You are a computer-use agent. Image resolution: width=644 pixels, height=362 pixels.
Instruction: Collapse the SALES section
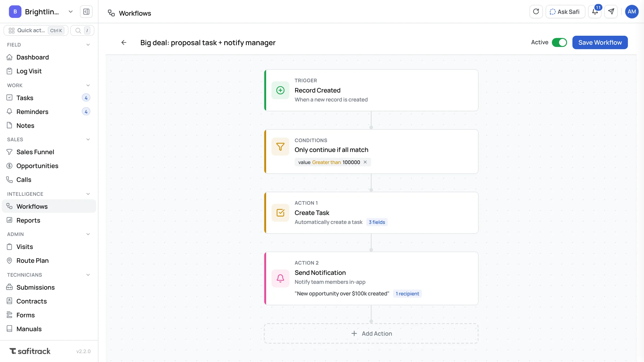coord(88,139)
